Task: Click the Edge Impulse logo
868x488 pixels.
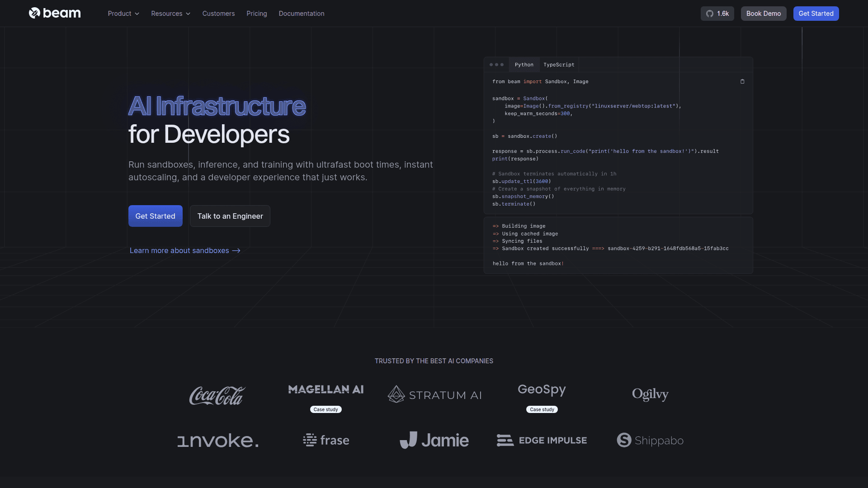Action: (542, 440)
